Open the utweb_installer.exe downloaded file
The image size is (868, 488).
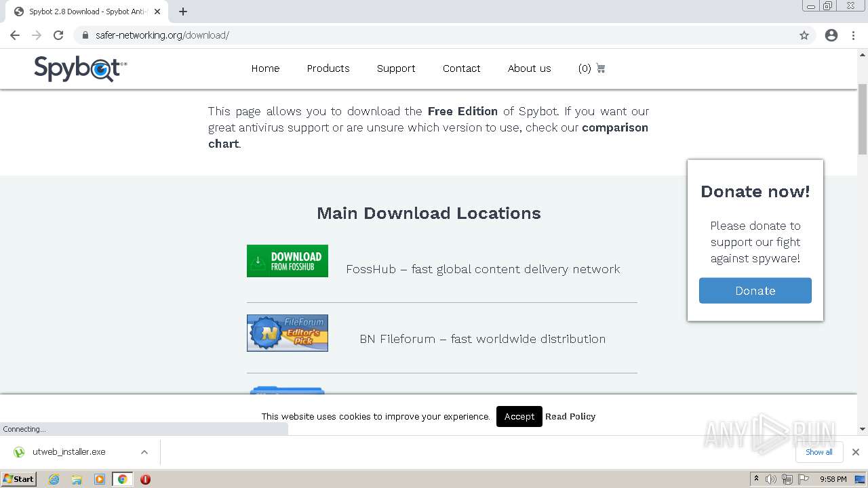69,452
